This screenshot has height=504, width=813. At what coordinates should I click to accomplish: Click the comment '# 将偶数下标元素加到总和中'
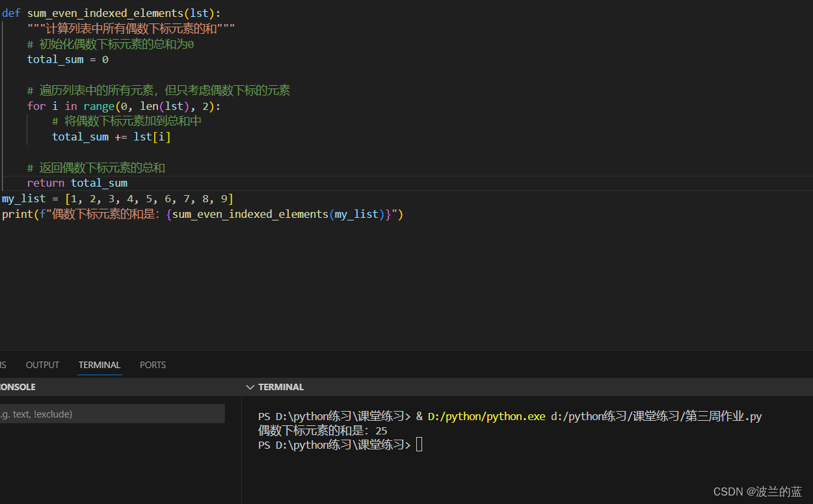(x=127, y=121)
